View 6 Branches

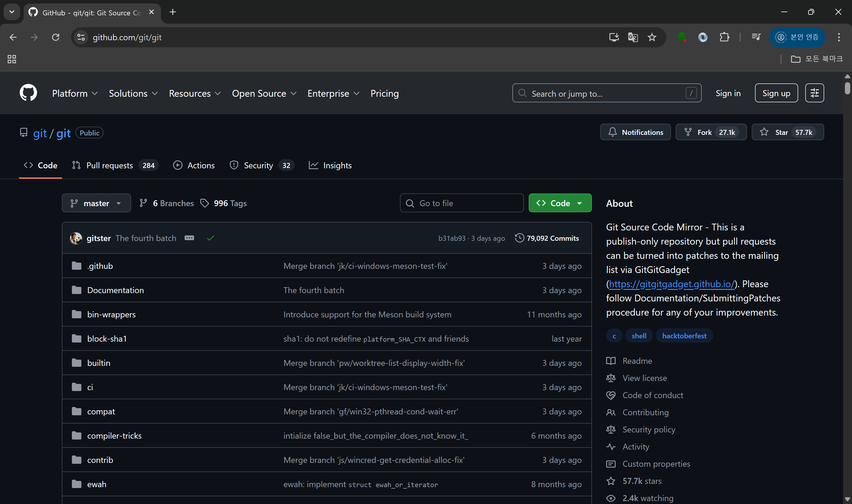pyautogui.click(x=167, y=203)
